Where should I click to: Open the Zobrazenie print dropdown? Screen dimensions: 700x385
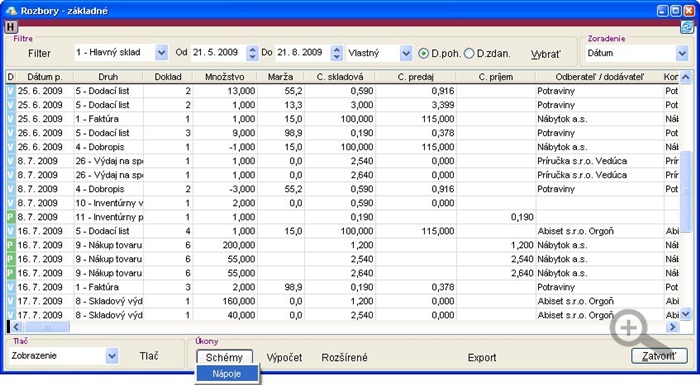click(x=112, y=356)
